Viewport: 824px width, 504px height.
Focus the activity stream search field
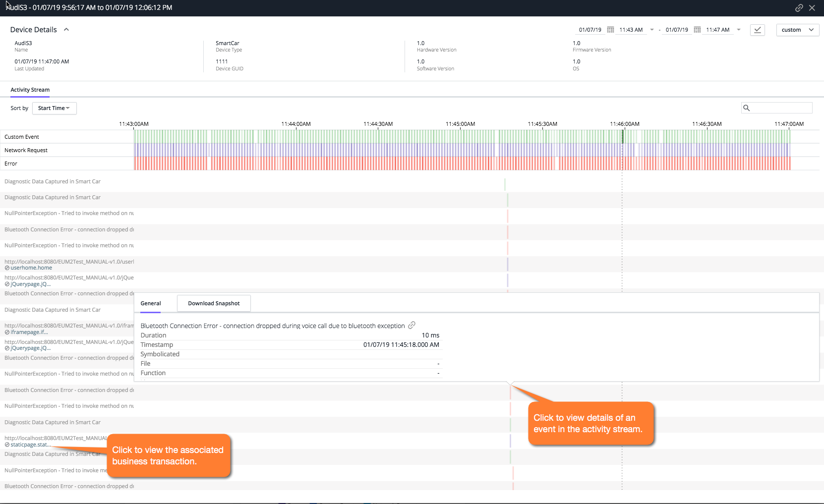777,108
